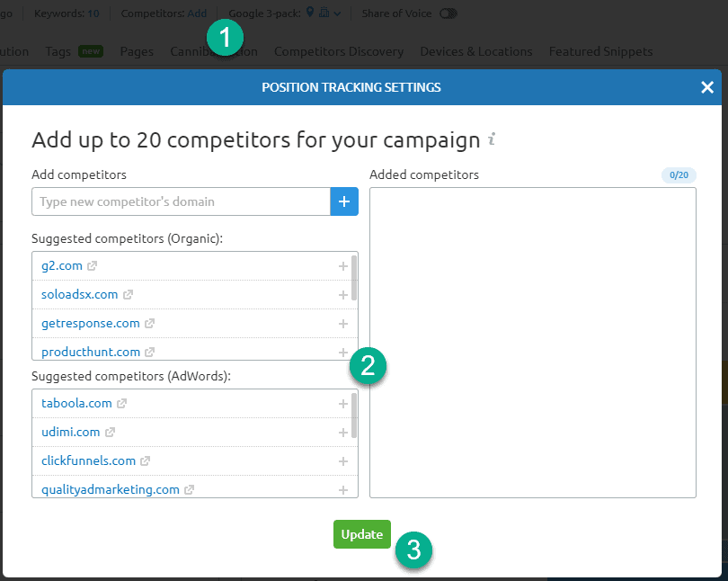Focus the new competitor's domain field
Screen dimensions: 728x581
(181, 201)
